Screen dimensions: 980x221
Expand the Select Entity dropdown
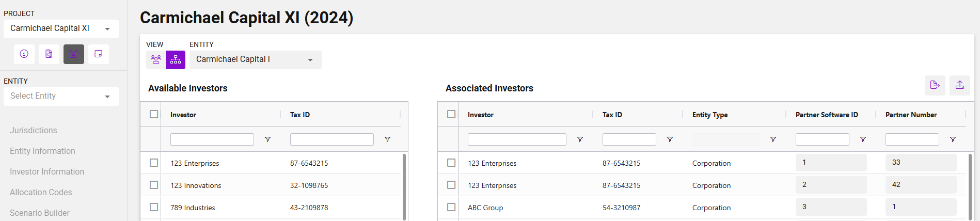point(61,97)
